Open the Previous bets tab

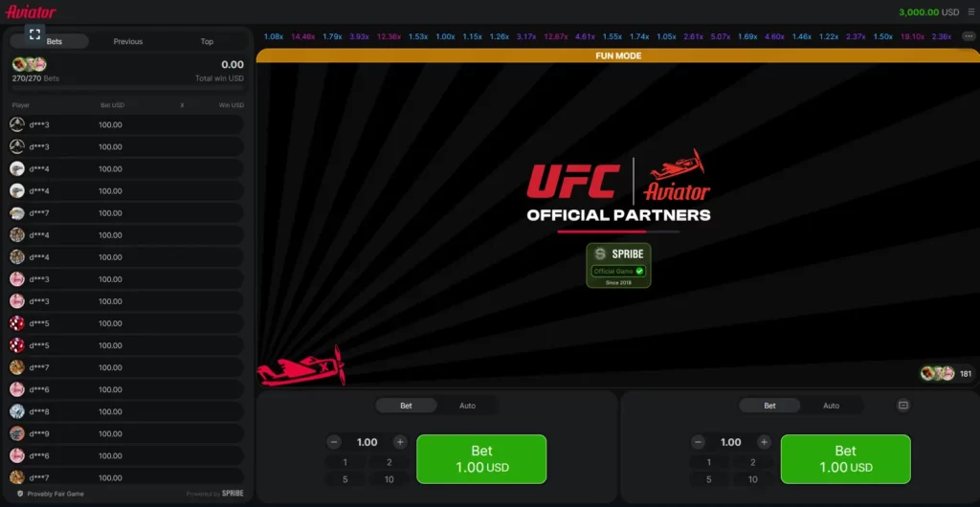[128, 41]
